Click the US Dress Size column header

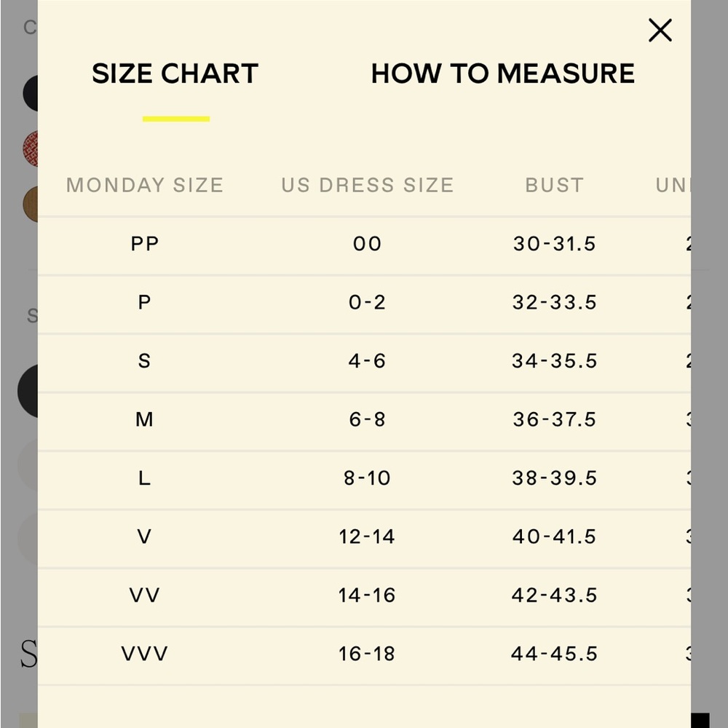click(x=367, y=185)
